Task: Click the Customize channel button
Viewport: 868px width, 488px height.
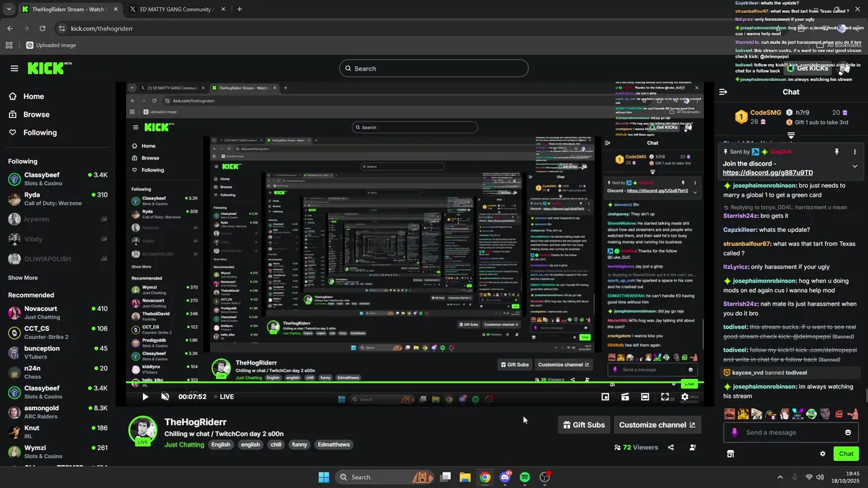Action: (656, 425)
